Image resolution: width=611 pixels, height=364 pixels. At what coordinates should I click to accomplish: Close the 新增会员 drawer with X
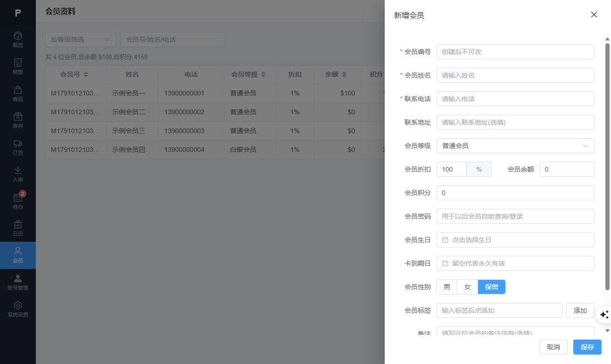594,14
